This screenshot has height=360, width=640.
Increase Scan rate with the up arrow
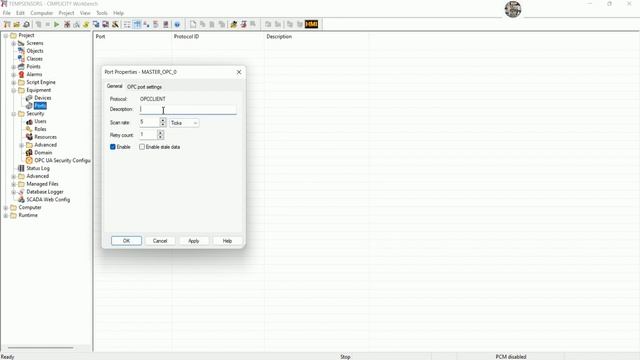(163, 120)
